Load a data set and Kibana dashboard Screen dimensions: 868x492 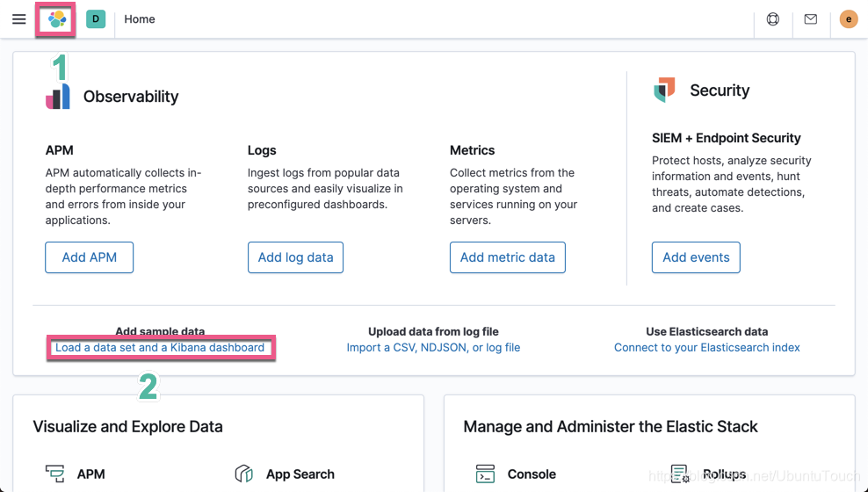[160, 348]
